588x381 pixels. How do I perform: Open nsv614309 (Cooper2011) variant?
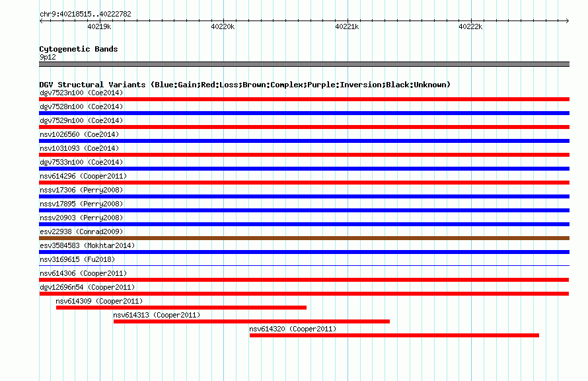point(99,301)
